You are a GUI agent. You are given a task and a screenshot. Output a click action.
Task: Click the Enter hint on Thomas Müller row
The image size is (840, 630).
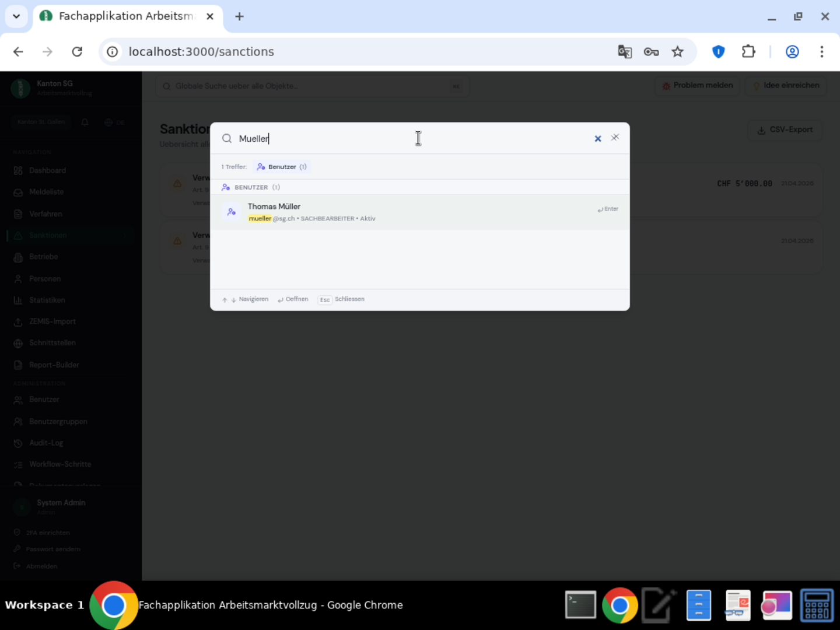tap(608, 209)
